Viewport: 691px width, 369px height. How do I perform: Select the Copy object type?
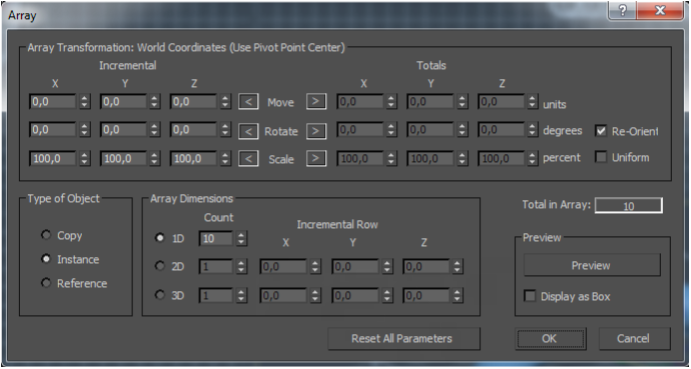coord(46,235)
